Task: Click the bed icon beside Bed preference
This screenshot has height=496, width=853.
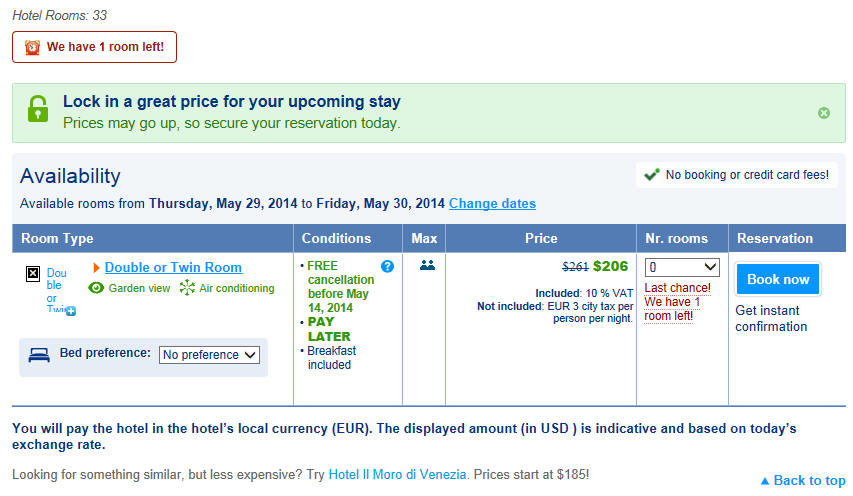Action: point(39,355)
